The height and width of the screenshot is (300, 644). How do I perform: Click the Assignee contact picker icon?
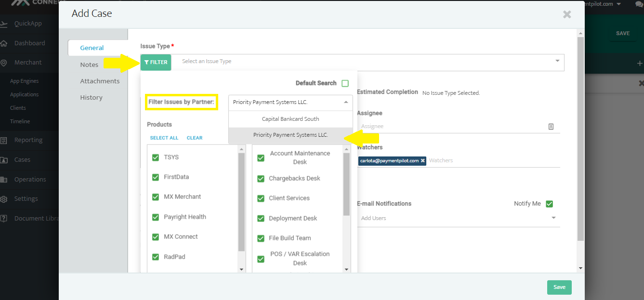pyautogui.click(x=551, y=127)
